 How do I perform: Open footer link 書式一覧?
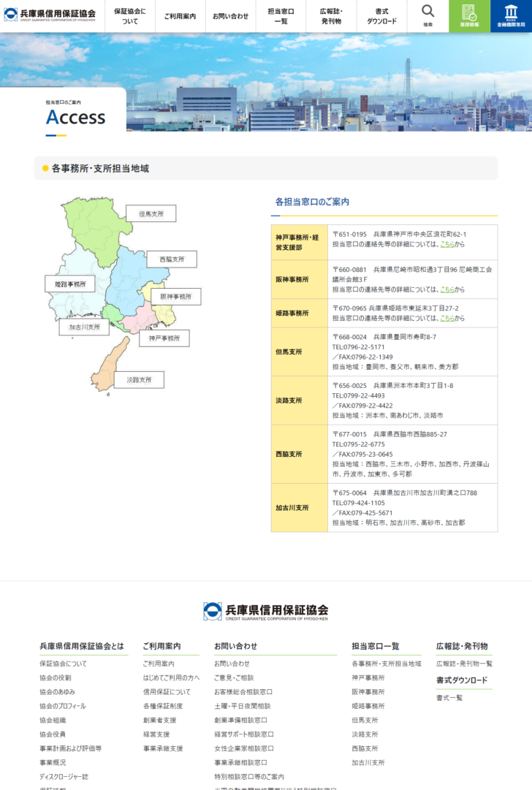tap(449, 698)
